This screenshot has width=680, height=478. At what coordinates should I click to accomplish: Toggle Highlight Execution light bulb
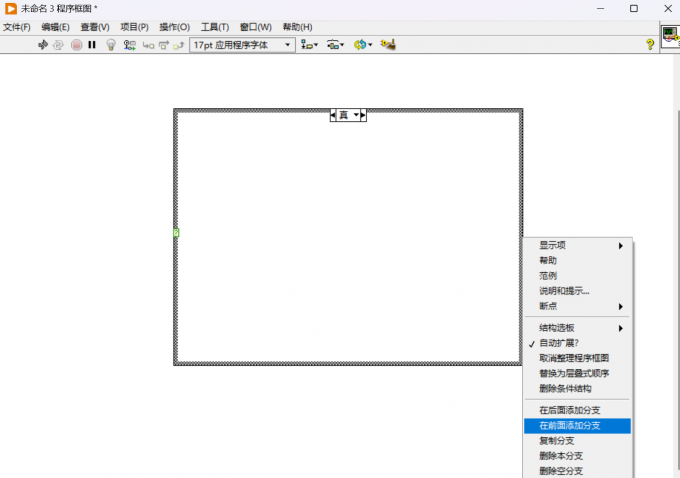click(x=111, y=45)
